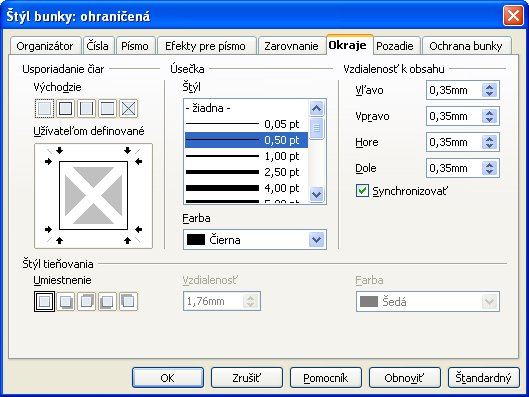Select the no shadow placement icon
This screenshot has height=397, width=529.
click(45, 301)
